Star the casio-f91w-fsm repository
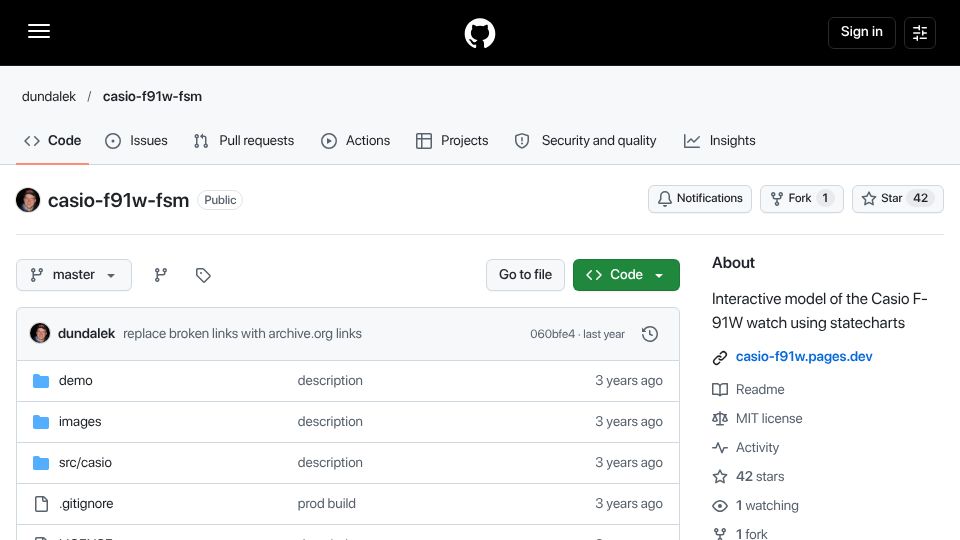 pos(898,198)
